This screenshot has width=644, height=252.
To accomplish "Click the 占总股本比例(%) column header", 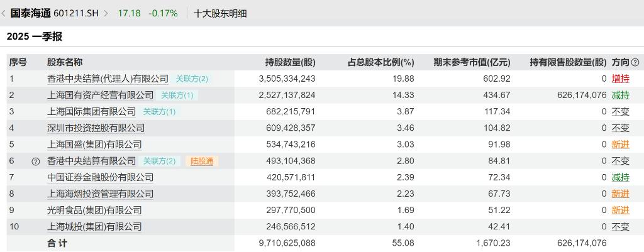I will pos(380,62).
